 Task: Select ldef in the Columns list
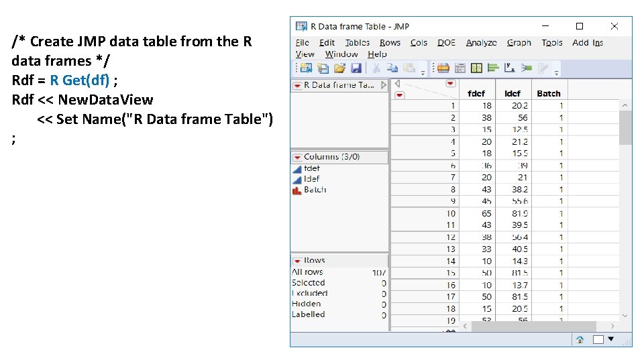[x=311, y=180]
